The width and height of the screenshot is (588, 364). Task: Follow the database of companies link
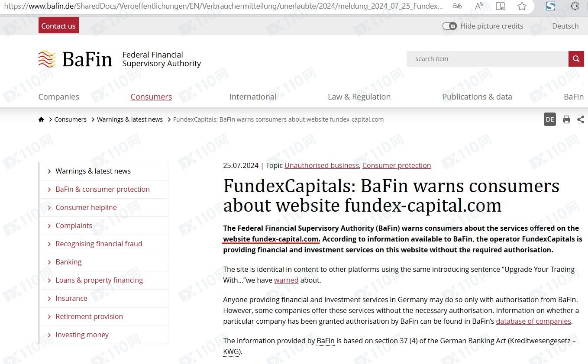(533, 321)
